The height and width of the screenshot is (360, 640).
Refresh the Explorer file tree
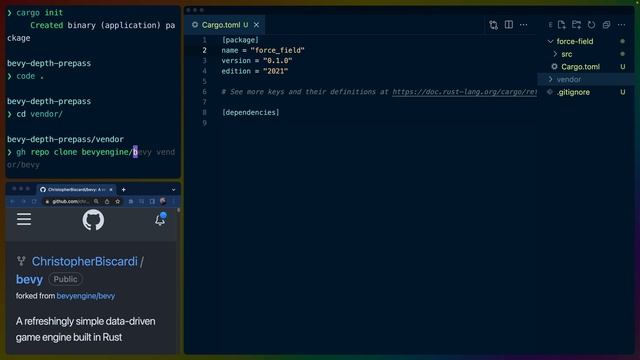(x=591, y=25)
